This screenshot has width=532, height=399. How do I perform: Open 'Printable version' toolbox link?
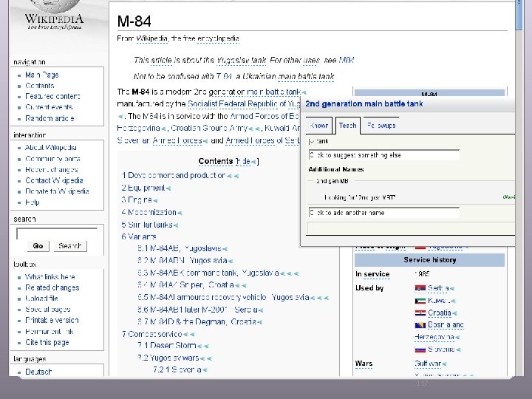[x=52, y=320]
